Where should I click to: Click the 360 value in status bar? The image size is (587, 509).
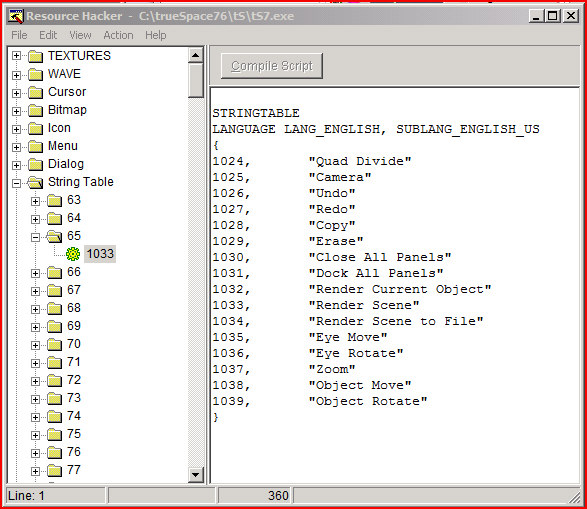[x=278, y=496]
